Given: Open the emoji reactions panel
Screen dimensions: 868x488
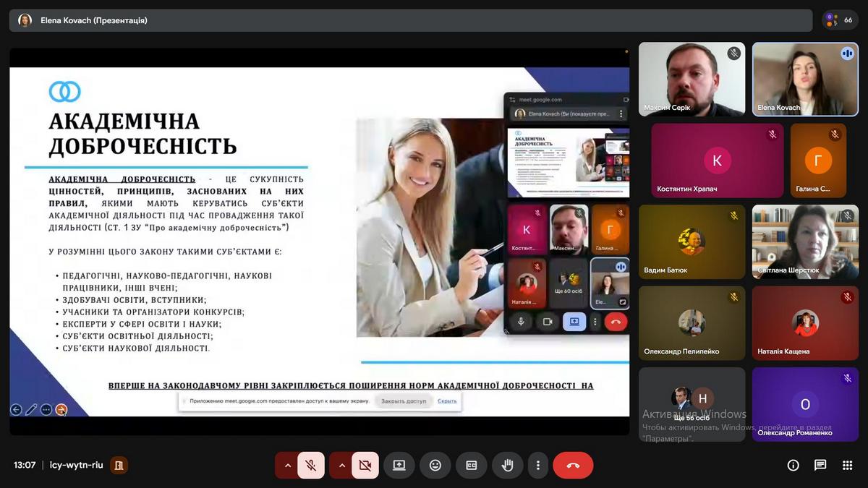Looking at the screenshot, I should pyautogui.click(x=435, y=466).
